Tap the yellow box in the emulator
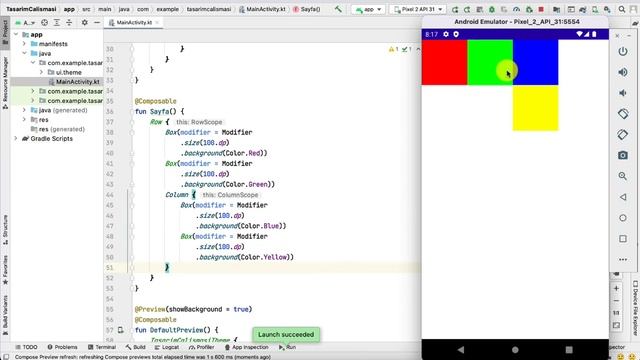 click(536, 108)
